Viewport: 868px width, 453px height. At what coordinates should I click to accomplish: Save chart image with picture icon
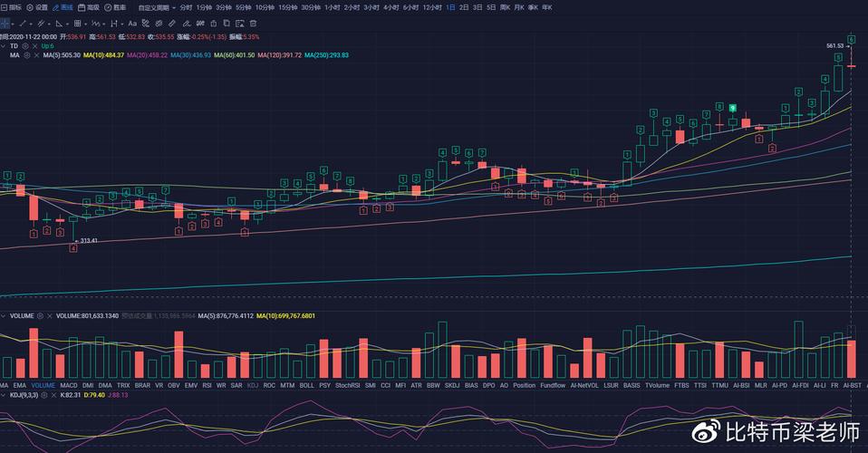click(x=240, y=24)
